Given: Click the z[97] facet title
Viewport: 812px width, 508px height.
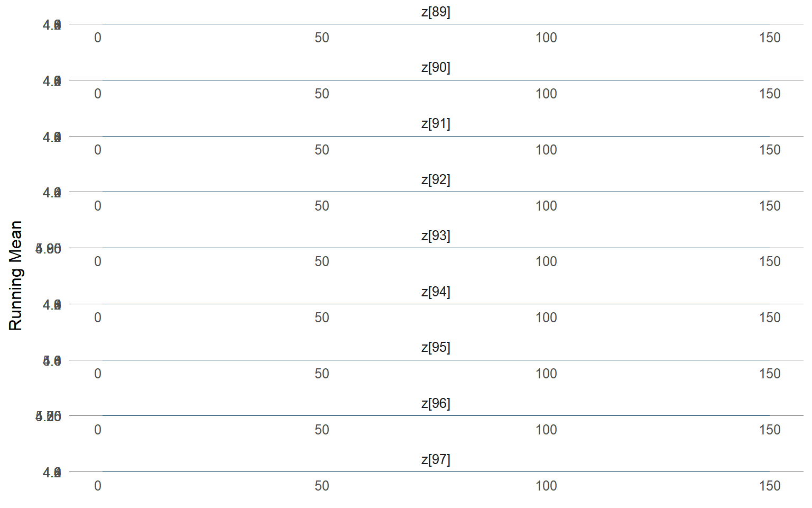Looking at the screenshot, I should [436, 460].
